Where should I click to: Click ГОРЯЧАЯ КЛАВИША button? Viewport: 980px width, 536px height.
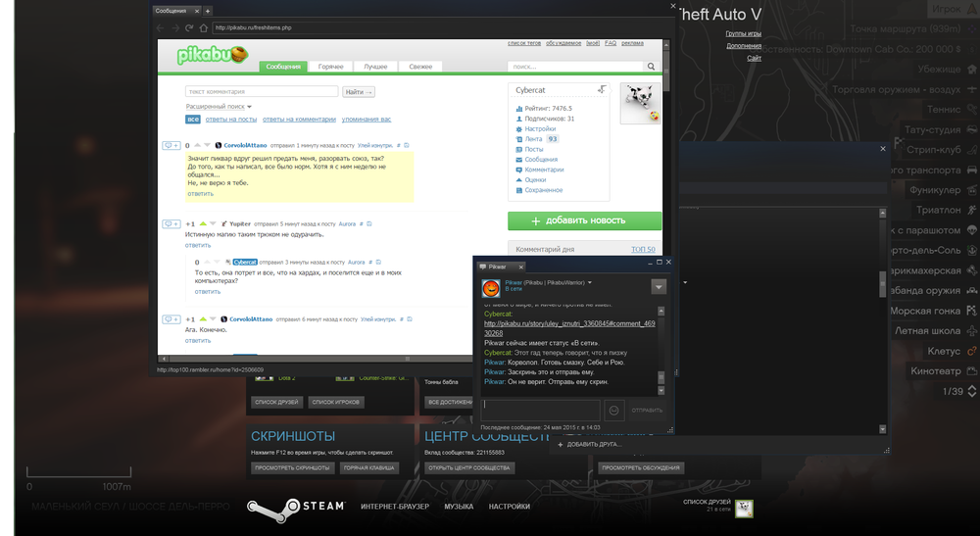pyautogui.click(x=368, y=468)
